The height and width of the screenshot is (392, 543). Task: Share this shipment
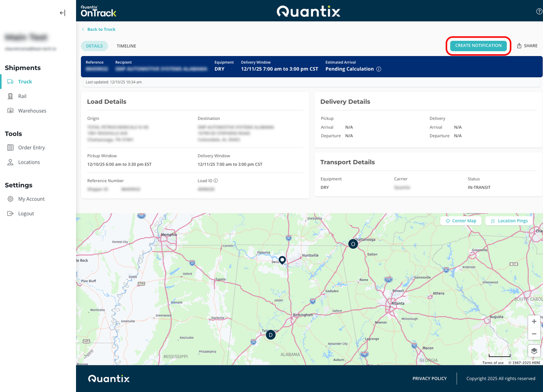527,46
